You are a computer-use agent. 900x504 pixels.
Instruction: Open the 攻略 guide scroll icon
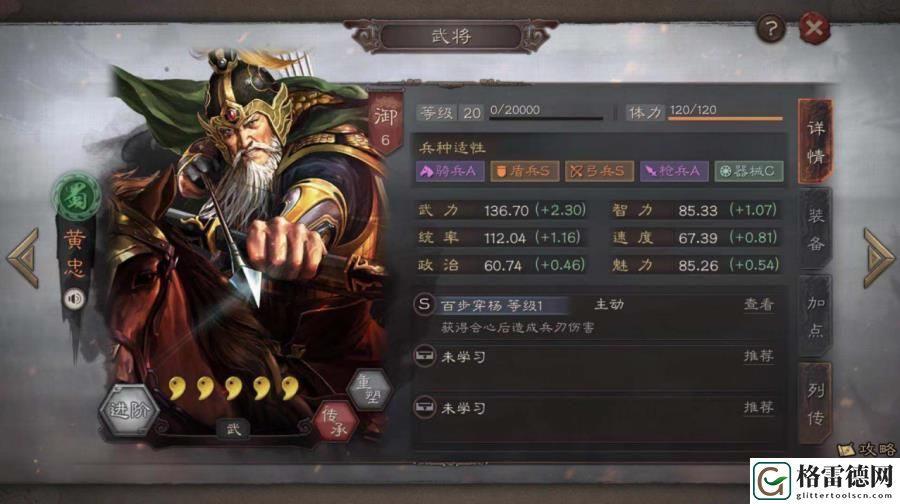[x=867, y=449]
